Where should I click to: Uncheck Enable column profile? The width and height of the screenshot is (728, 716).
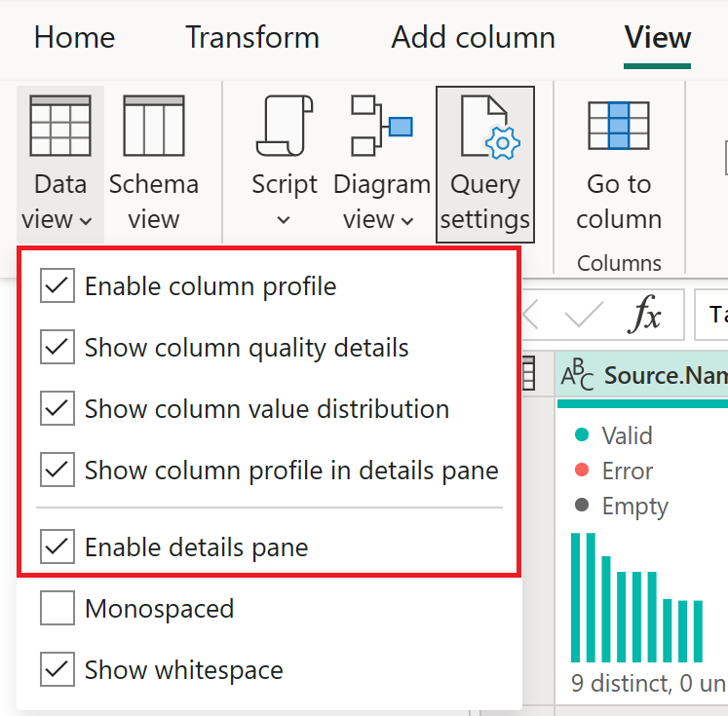pyautogui.click(x=57, y=286)
